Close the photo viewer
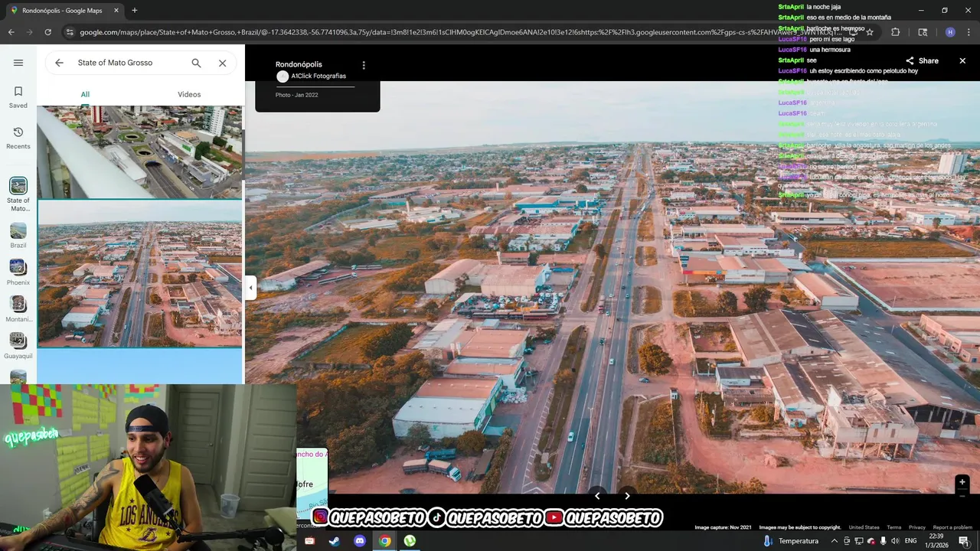Screen dimensions: 980x551 coord(962,60)
